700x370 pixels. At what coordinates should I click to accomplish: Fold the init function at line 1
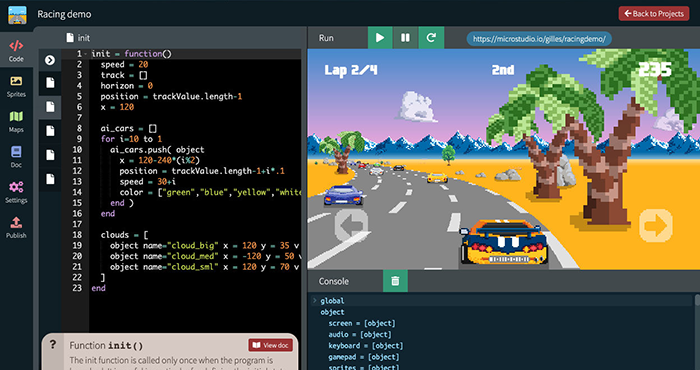click(x=86, y=54)
